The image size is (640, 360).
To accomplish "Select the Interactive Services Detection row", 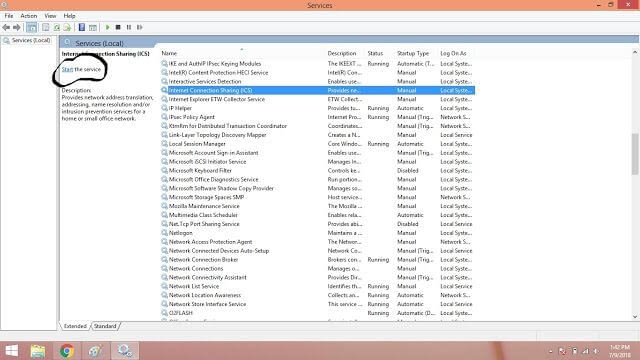I will click(x=317, y=82).
